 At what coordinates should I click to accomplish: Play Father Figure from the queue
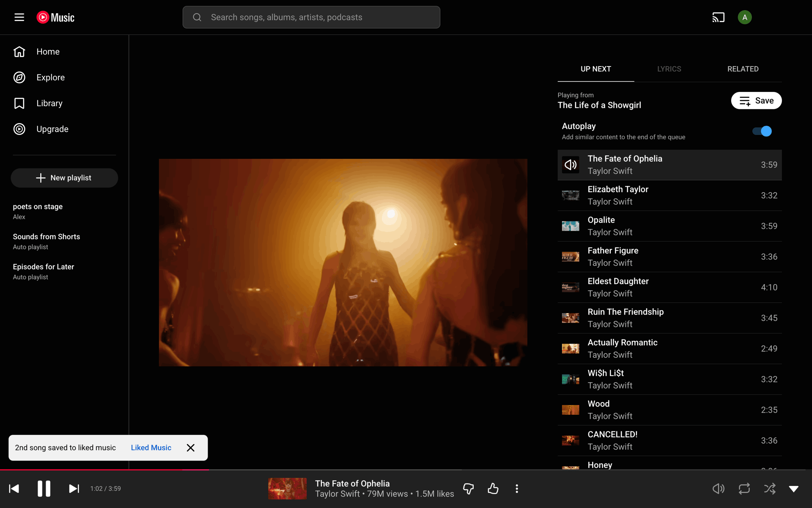coord(669,257)
